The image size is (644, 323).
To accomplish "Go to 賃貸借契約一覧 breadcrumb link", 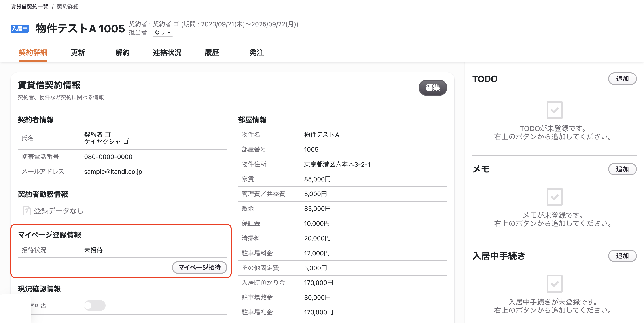I will pyautogui.click(x=30, y=6).
